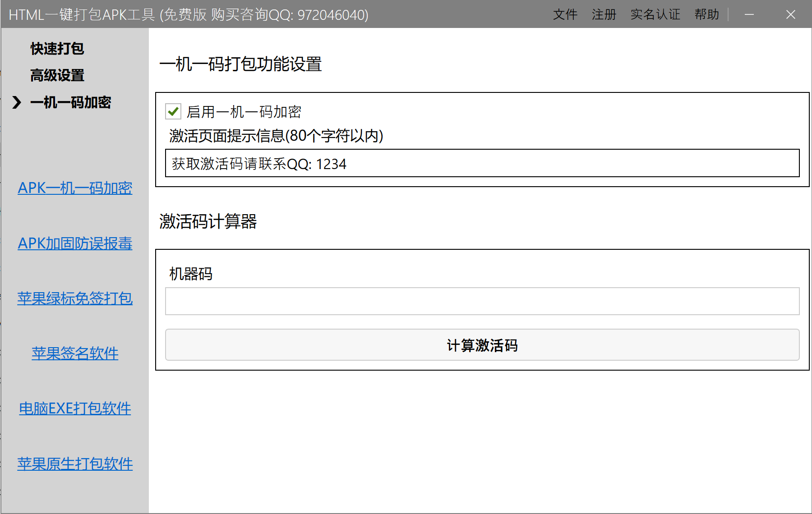
Task: Click the 激活页面提示信息 text field
Action: [482, 163]
